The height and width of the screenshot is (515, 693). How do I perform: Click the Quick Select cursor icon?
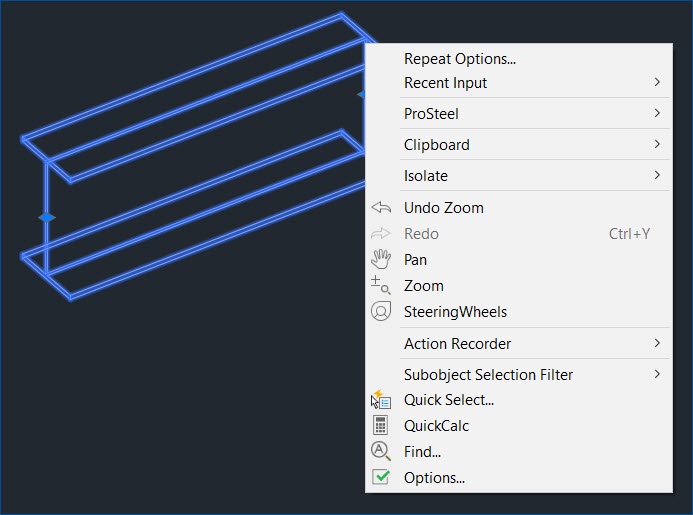tap(381, 399)
